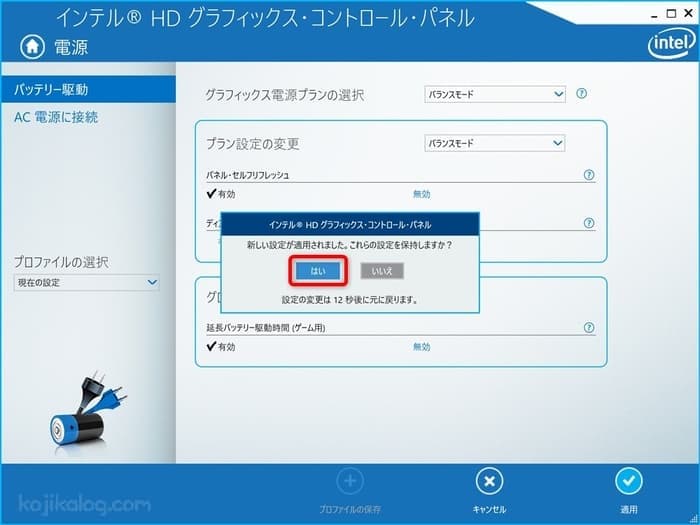Set 延長バッテリー駆動時間 to 有効
Viewport: 700px width, 525px height.
221,347
